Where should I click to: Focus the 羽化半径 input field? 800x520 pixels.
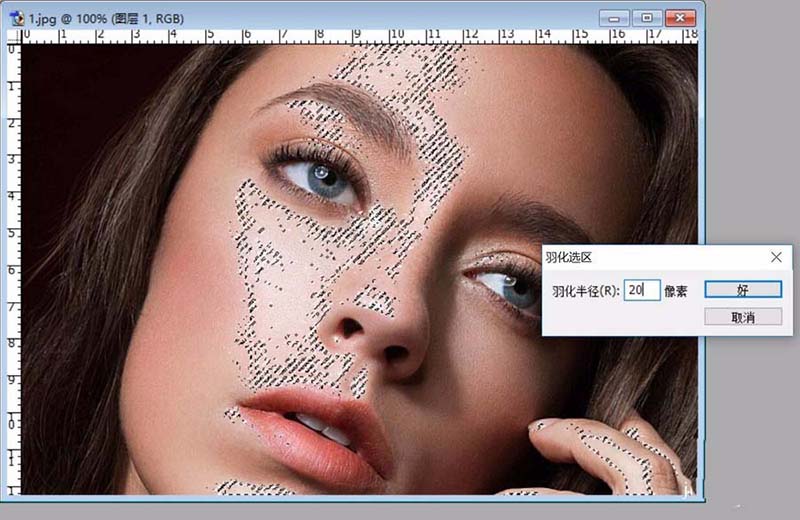(642, 290)
